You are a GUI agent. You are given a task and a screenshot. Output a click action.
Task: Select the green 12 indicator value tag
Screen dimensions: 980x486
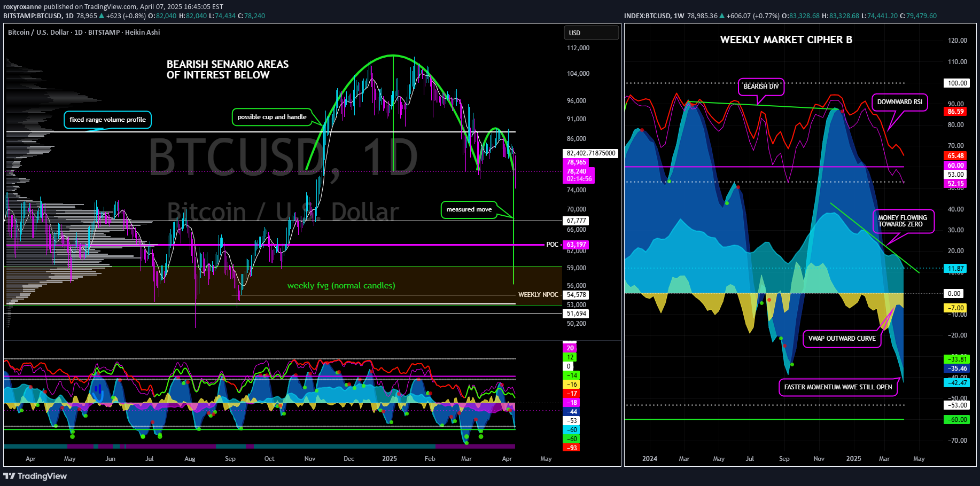570,357
